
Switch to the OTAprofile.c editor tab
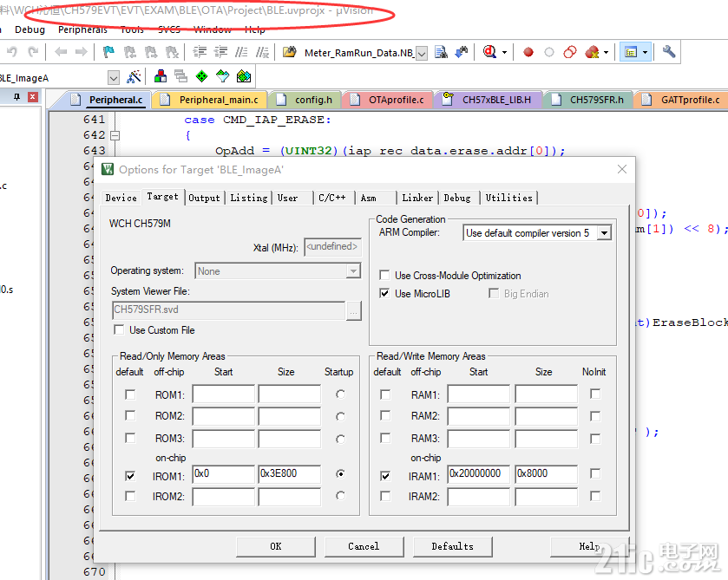(388, 100)
